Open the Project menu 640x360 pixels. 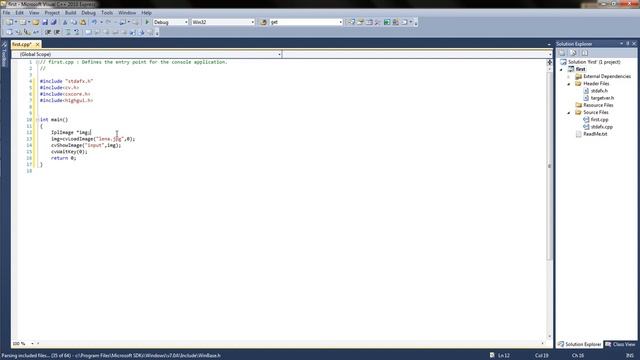52,13
